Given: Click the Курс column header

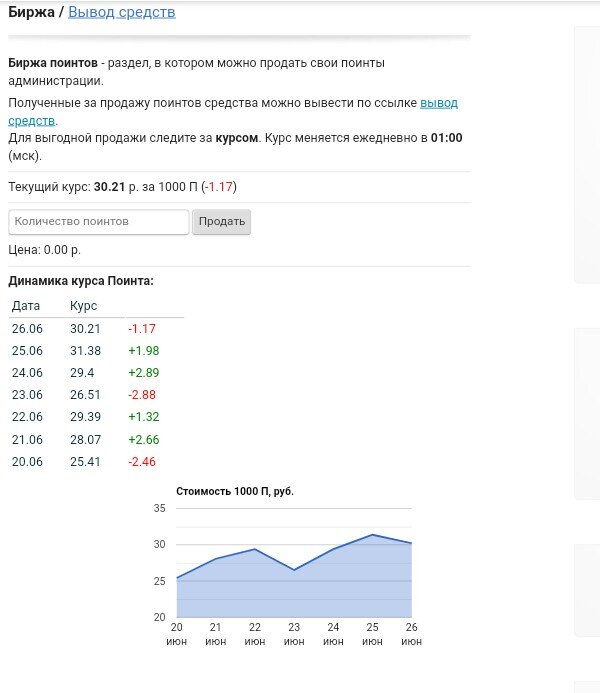Looking at the screenshot, I should [84, 306].
